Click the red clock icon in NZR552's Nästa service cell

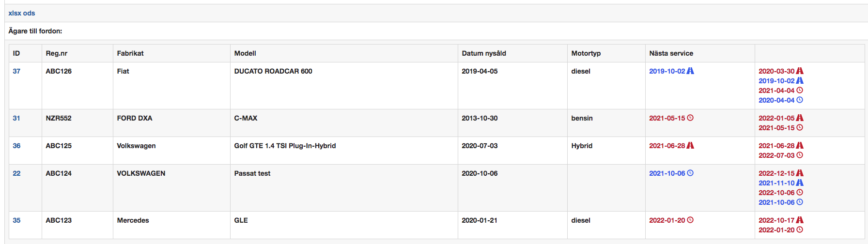tap(690, 118)
